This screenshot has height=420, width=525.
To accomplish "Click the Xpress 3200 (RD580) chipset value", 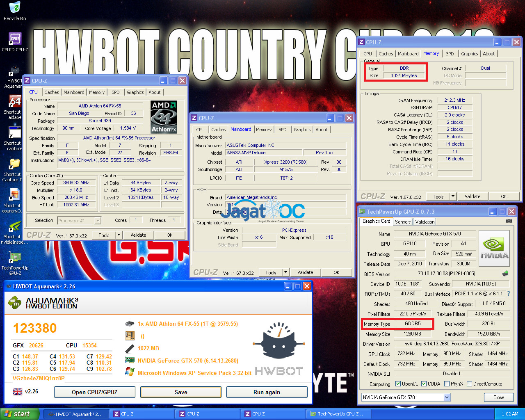I will 286,162.
